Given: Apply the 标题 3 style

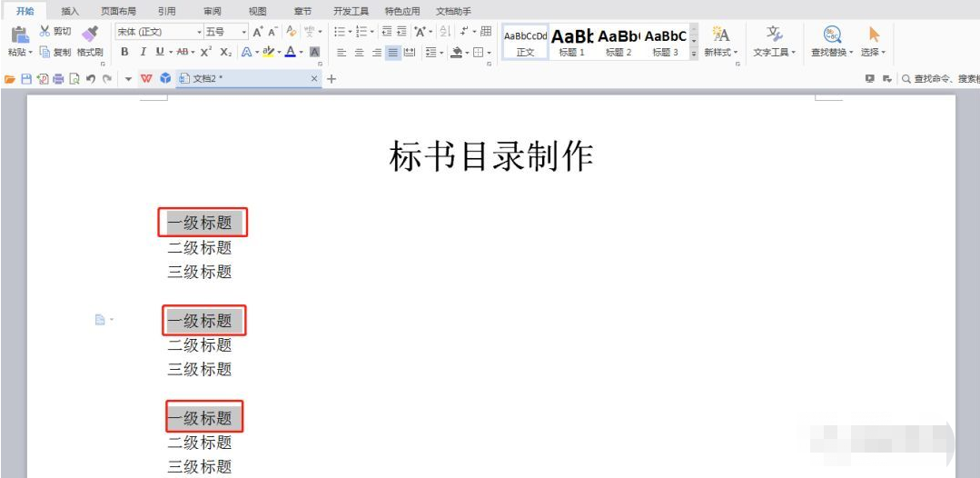Looking at the screenshot, I should coord(666,43).
